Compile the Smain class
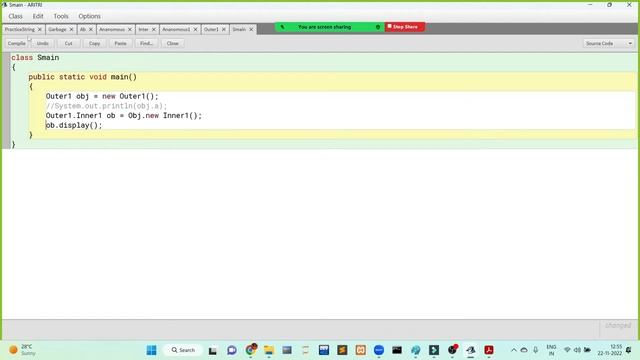 [x=17, y=43]
